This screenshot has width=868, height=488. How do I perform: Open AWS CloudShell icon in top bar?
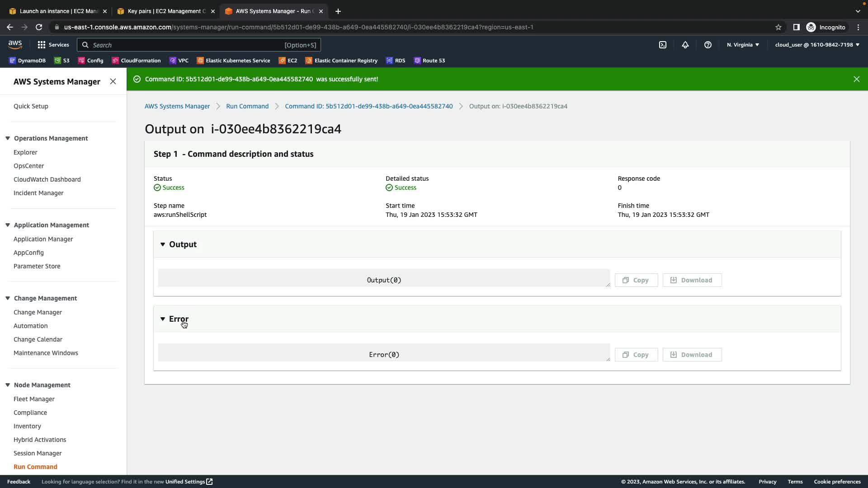click(x=662, y=45)
